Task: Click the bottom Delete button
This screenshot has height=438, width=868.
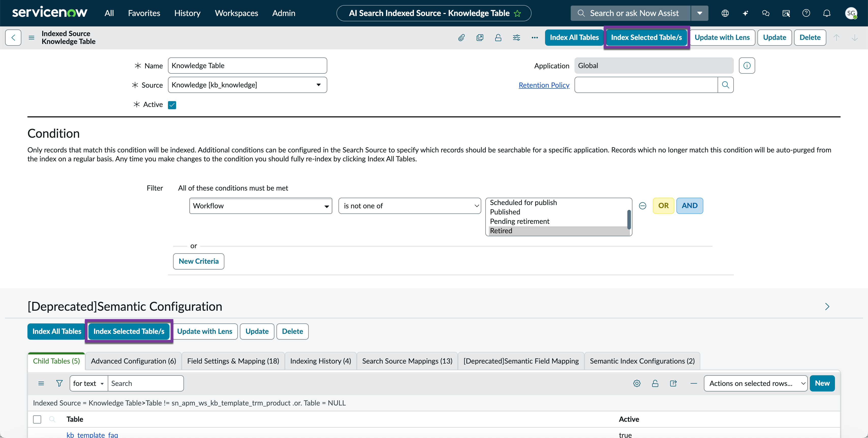Action: point(292,332)
